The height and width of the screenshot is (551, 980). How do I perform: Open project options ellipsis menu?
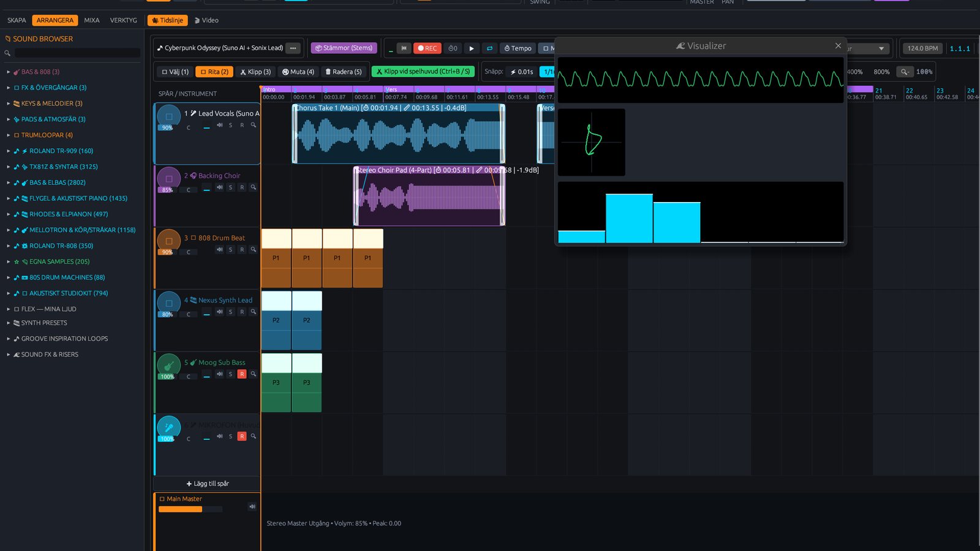click(293, 48)
